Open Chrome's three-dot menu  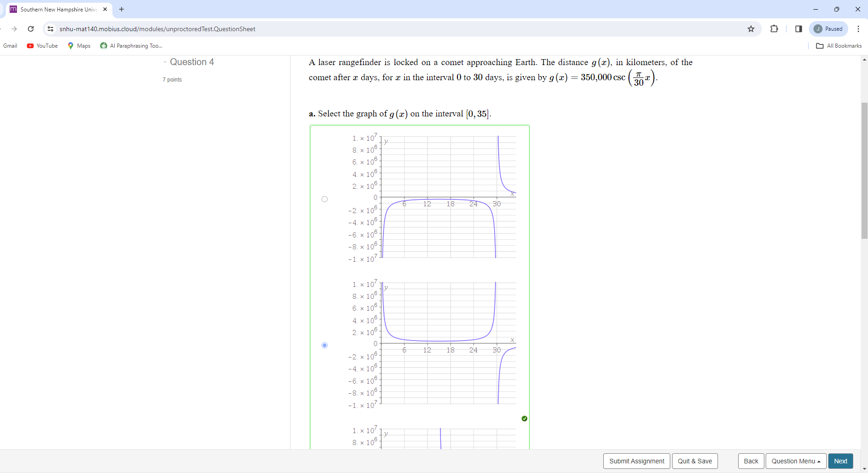coord(859,29)
